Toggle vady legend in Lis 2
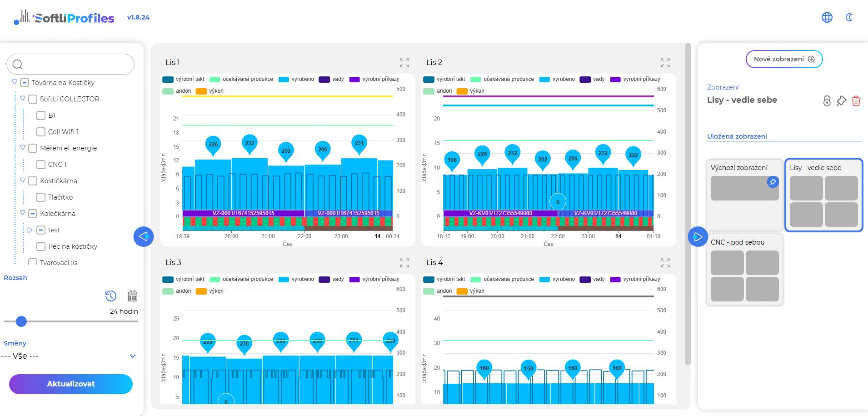Viewport: 868px width, 416px height. point(592,79)
